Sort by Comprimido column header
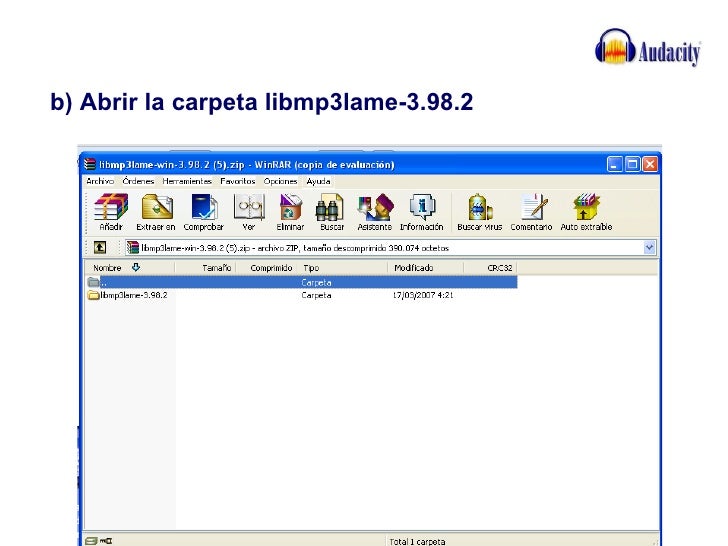This screenshot has height=546, width=728. coord(268,268)
